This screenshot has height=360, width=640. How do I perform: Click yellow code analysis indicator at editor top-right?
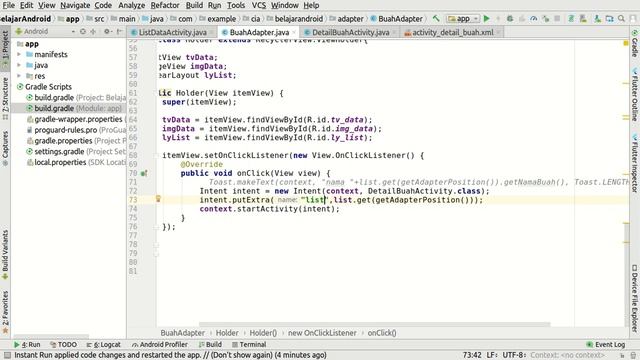point(626,43)
